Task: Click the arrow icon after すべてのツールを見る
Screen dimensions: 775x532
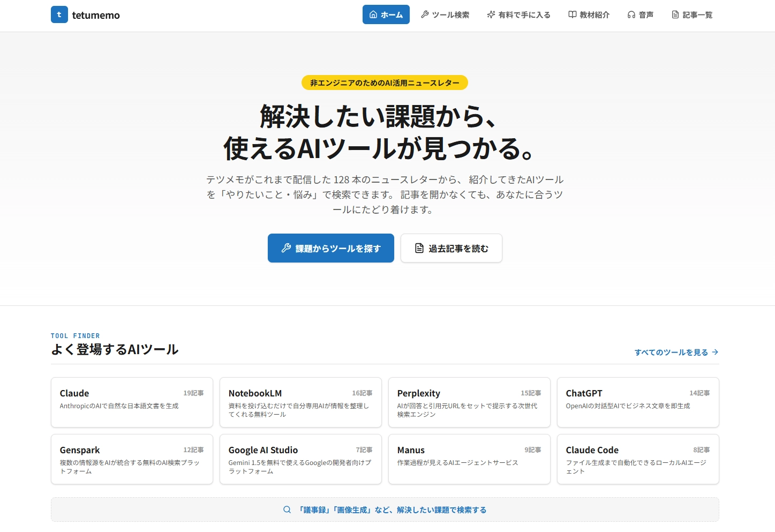Action: pos(715,352)
